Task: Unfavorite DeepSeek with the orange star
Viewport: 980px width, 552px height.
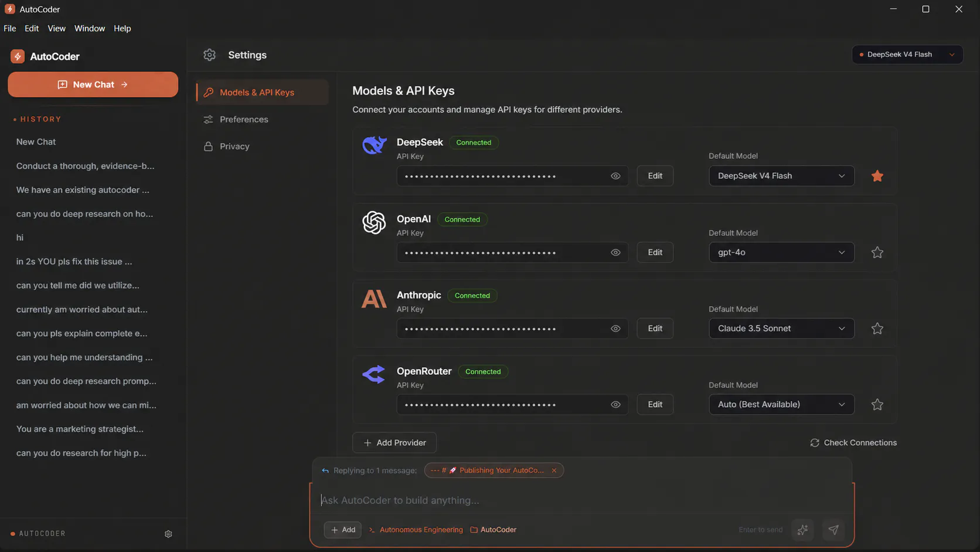Action: [x=877, y=176]
